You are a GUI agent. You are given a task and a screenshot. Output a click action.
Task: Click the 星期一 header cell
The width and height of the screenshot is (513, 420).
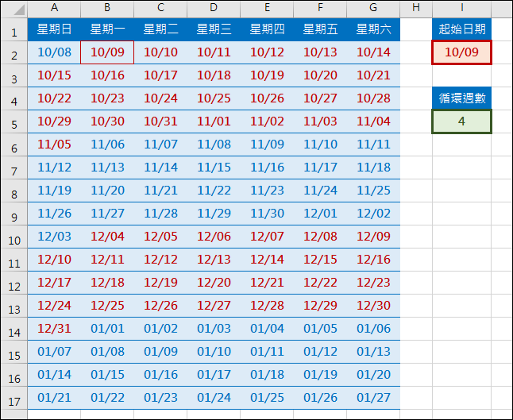107,29
